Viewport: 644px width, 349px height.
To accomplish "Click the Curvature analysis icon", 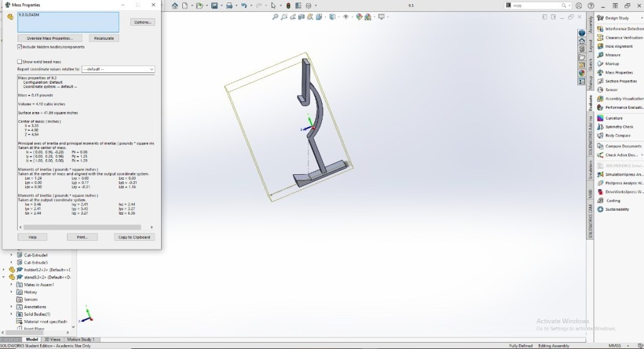I will coord(600,118).
